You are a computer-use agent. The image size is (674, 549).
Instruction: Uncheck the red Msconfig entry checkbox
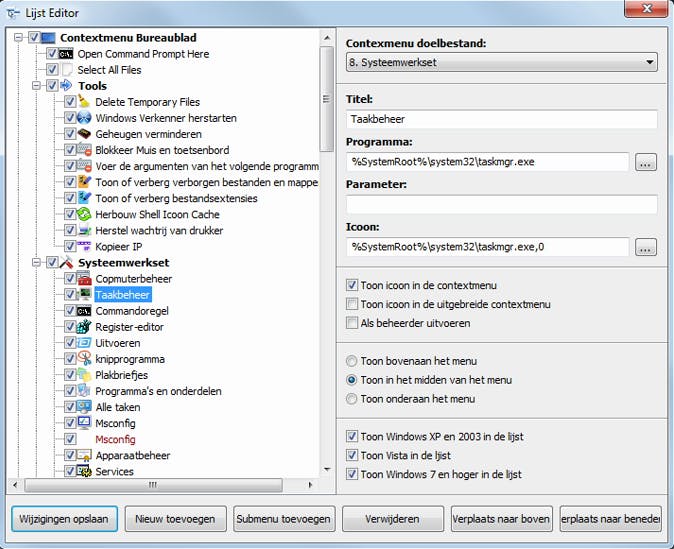tap(70, 439)
